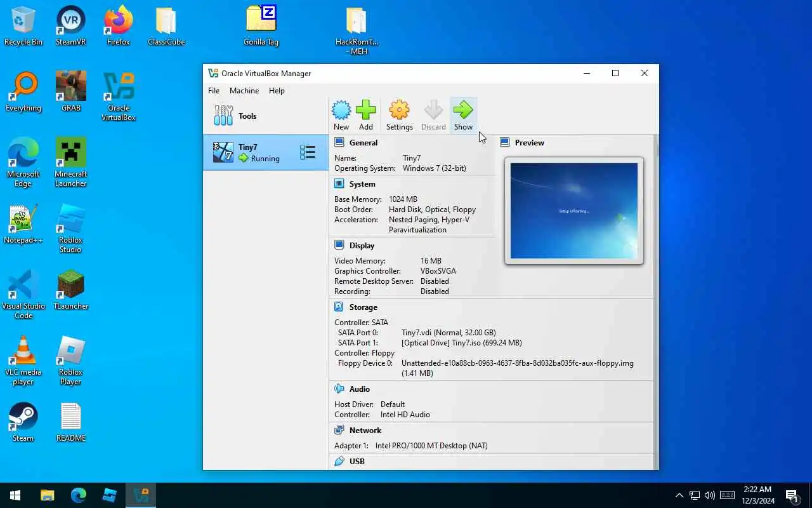812x508 pixels.
Task: Click the Audio section header link
Action: coord(360,389)
